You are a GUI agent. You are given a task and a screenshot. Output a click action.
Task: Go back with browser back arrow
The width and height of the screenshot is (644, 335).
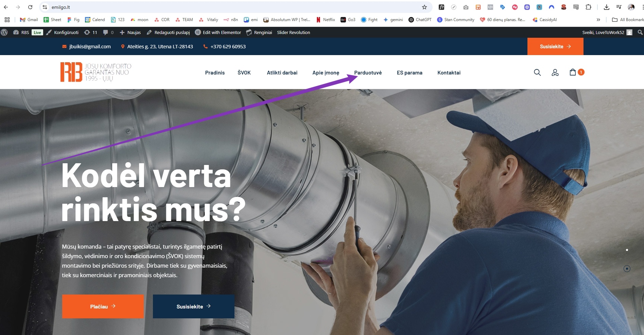click(6, 7)
